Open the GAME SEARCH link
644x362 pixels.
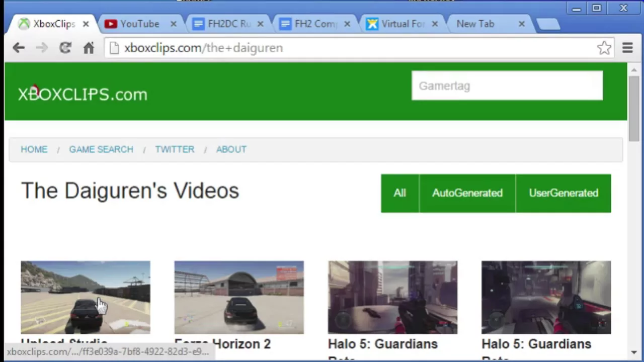tap(101, 149)
